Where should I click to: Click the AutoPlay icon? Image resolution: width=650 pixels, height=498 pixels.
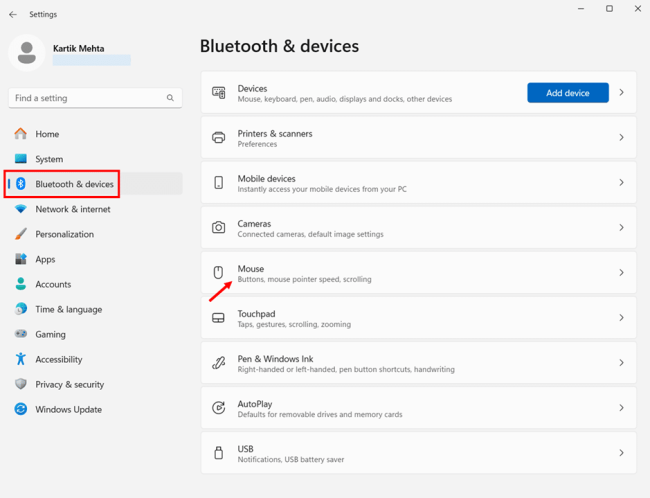pos(218,408)
